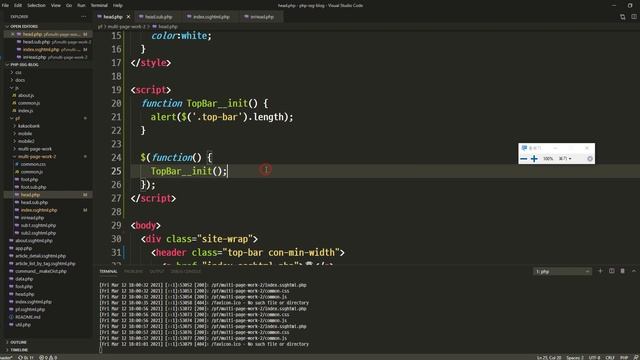Open sub1.ssghtml.php in the explorer
Image resolution: width=640 pixels, height=360 pixels.
pos(38,225)
